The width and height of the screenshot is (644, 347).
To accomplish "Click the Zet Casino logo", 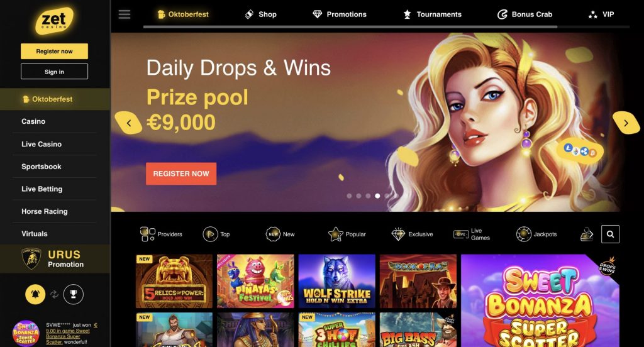I will pos(54,20).
